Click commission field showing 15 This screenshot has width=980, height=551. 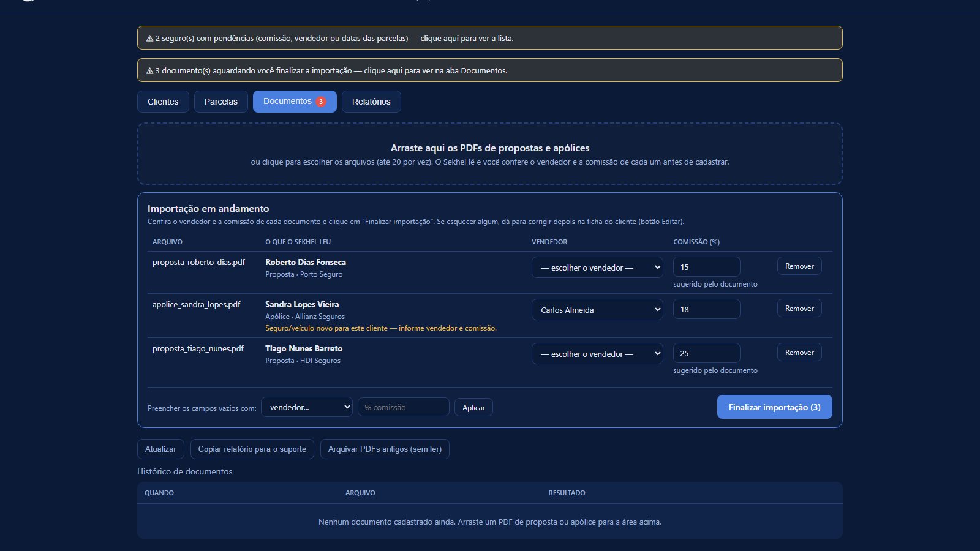(x=706, y=267)
